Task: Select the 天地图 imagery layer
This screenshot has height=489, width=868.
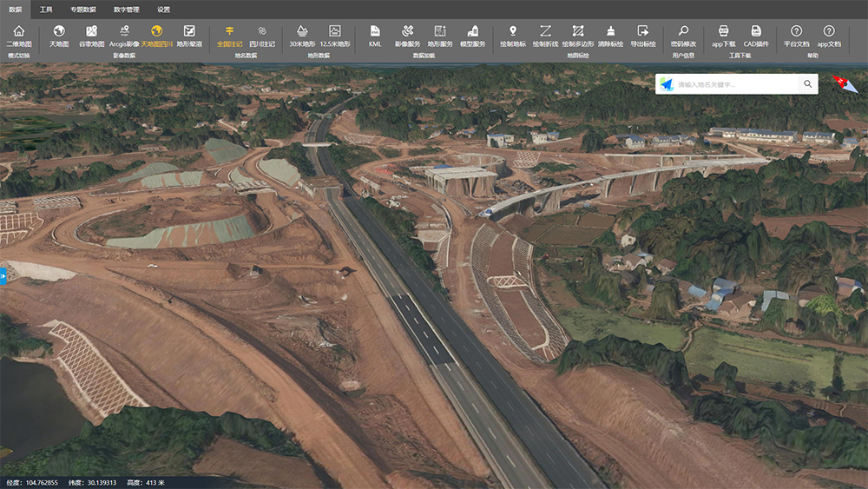Action: [59, 36]
